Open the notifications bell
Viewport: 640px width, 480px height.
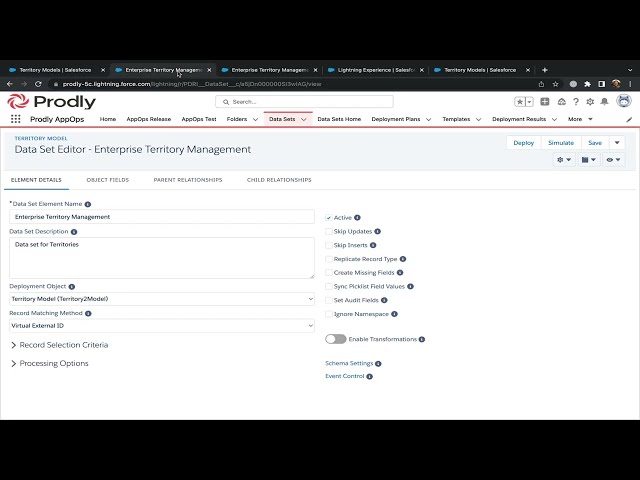[604, 102]
